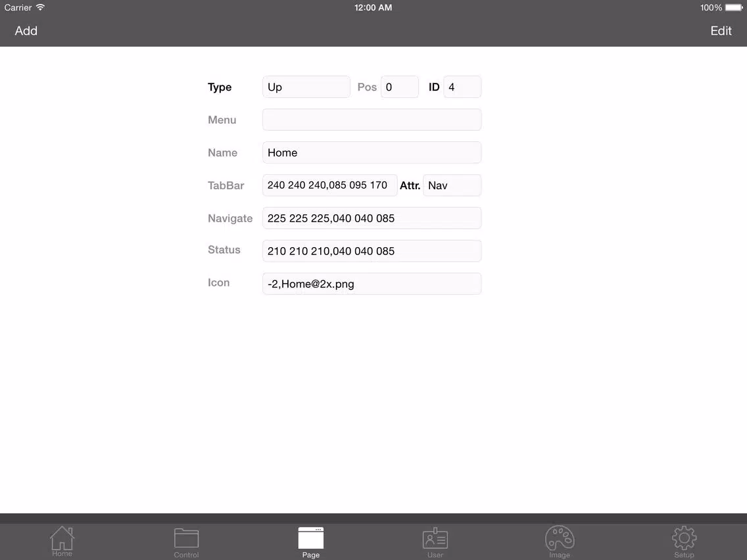This screenshot has height=560, width=747.
Task: Tap the 100% battery percentage text
Action: coord(711,8)
